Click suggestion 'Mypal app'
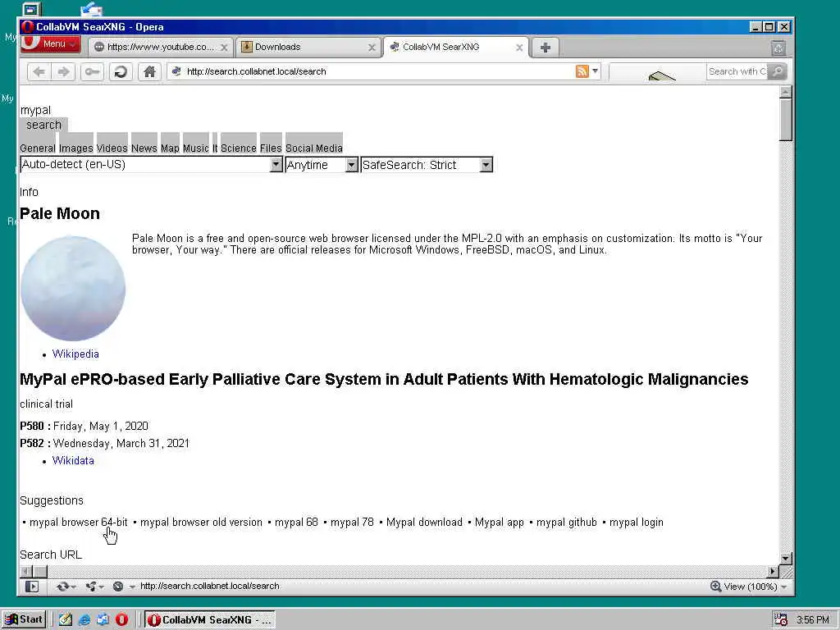840x630 pixels. point(500,523)
